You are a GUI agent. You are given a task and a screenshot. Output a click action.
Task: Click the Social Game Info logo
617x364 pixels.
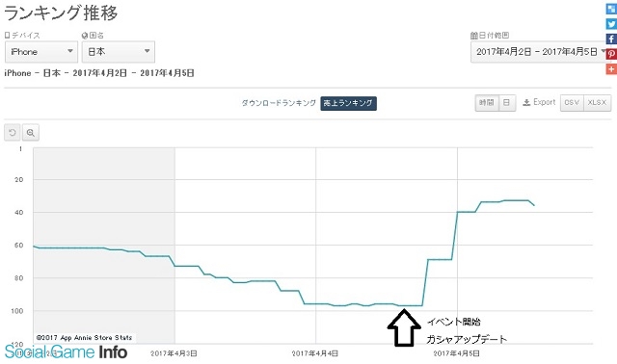66,351
